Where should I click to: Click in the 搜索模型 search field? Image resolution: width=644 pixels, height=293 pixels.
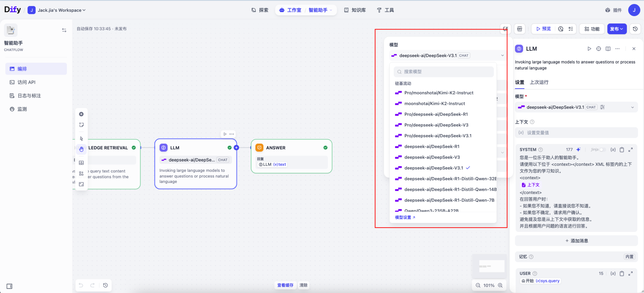click(443, 71)
